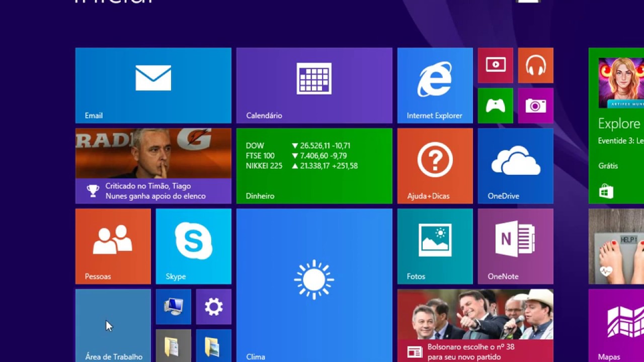The image size is (644, 362).
Task: Open the Store Explore Eventide tile
Action: click(616, 126)
